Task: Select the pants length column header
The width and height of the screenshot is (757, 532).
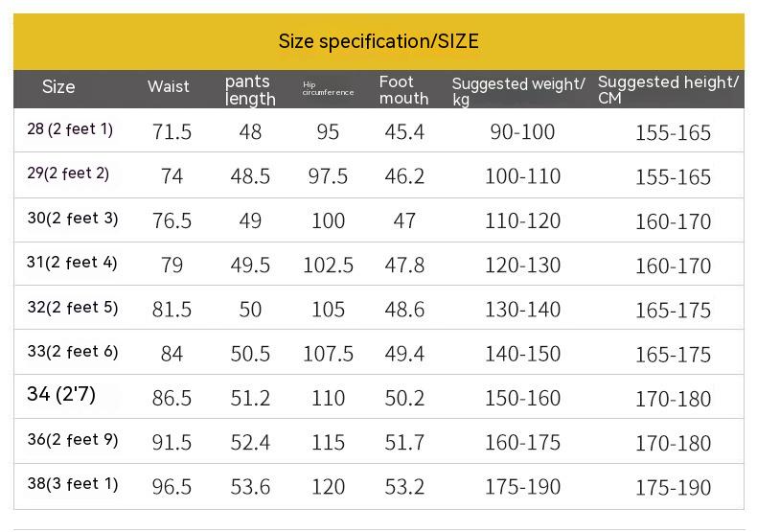Action: (250, 90)
